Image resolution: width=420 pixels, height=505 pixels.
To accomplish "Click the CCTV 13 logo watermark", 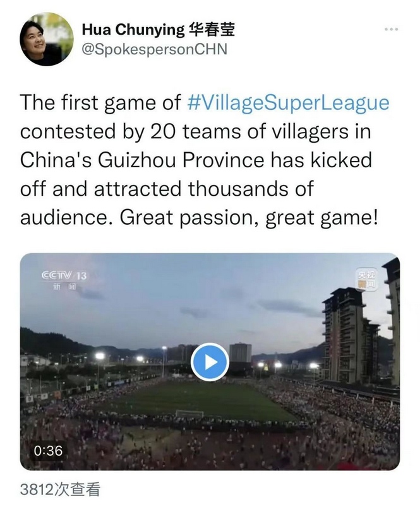I will click(x=64, y=276).
